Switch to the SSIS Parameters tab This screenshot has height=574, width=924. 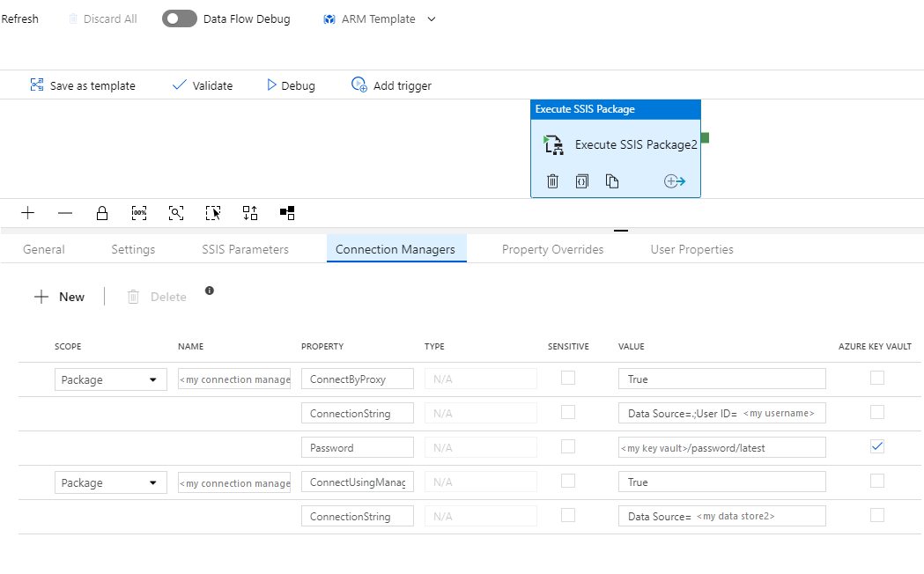click(x=245, y=249)
